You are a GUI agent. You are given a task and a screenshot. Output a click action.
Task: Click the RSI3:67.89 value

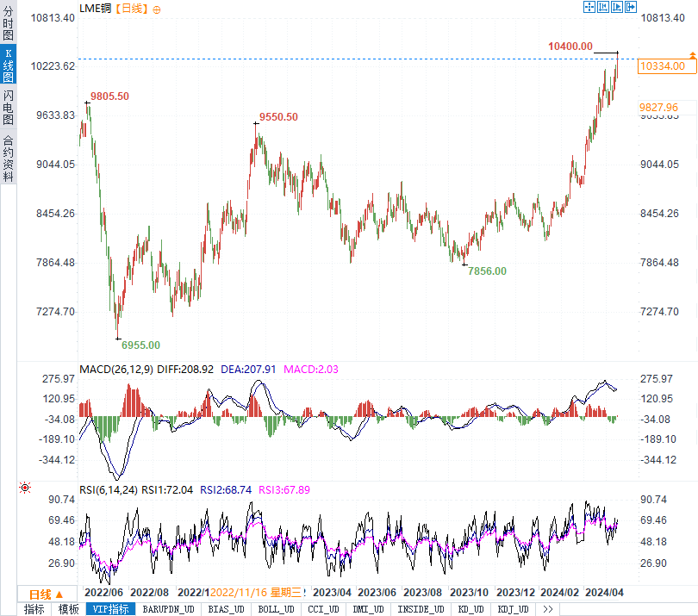point(284,490)
